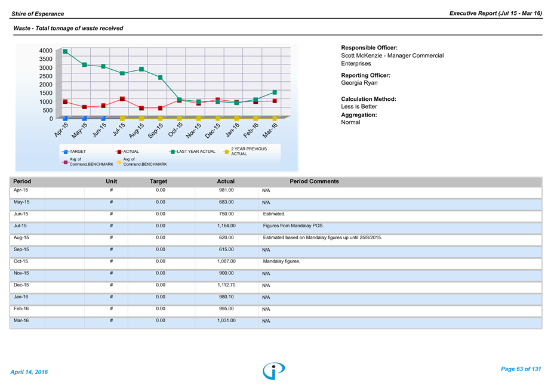
Task: Select the "Executive Report (Jul 15 - Mar 16)" title
Action: (x=495, y=13)
